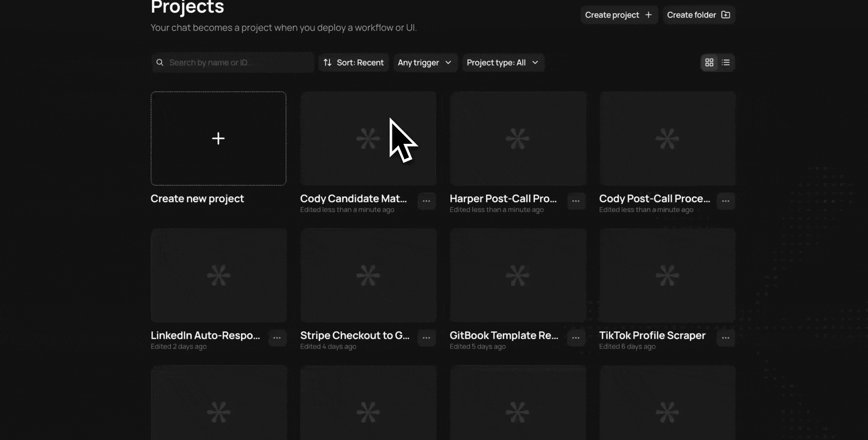Screen dimensions: 868x440
Task: Open options menu for GitBook Template project
Action: [x=576, y=338]
